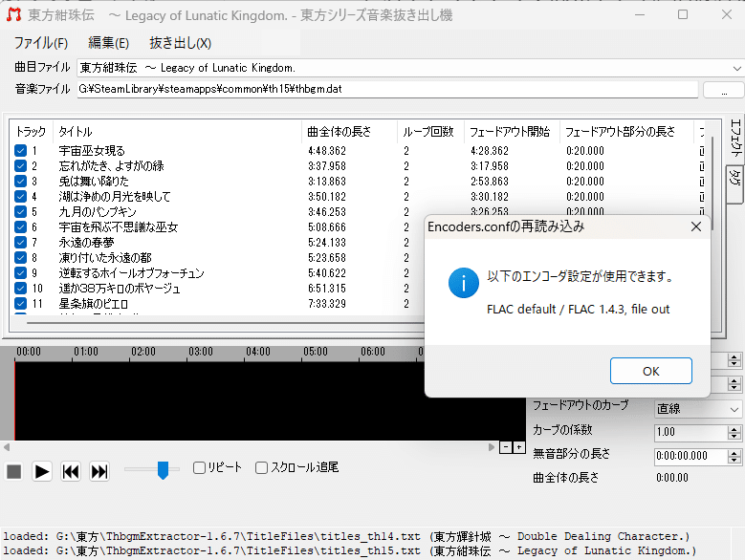
Task: Click OK in the dialog
Action: [651, 371]
